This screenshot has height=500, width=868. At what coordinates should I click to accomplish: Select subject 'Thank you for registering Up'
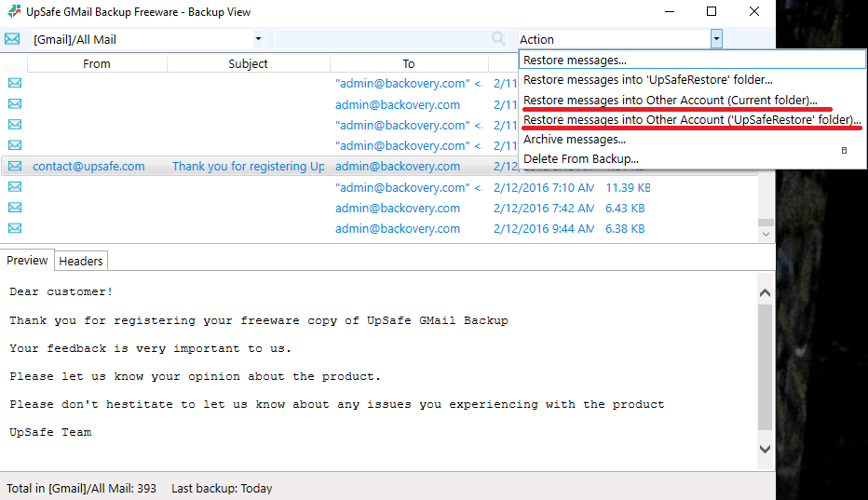point(249,166)
